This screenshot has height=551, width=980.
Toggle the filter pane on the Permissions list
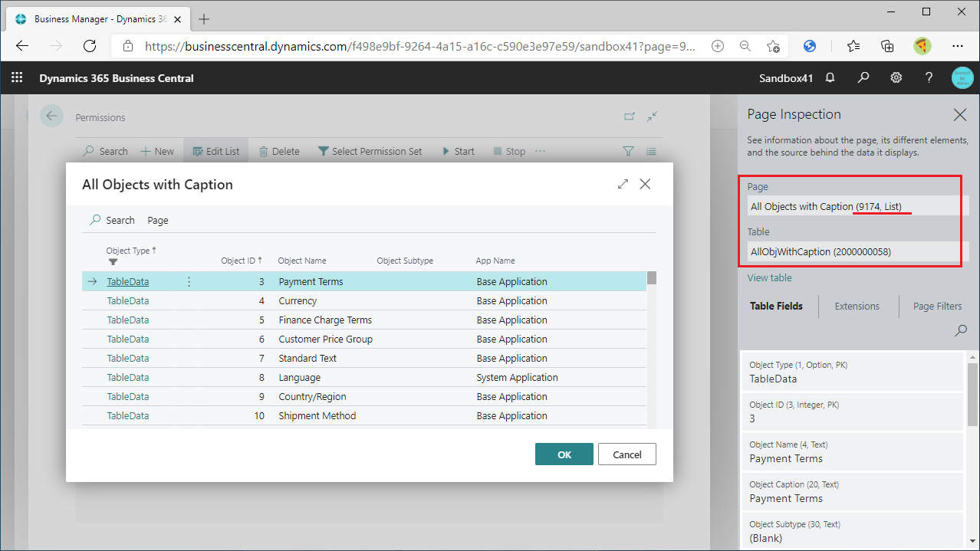pyautogui.click(x=628, y=151)
